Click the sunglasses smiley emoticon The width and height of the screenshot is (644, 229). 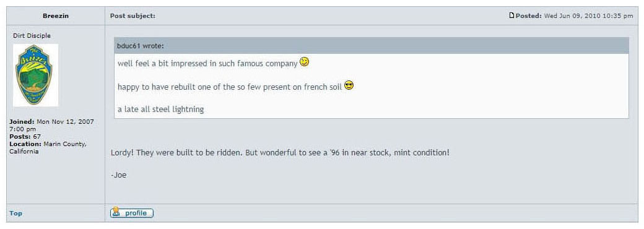349,85
